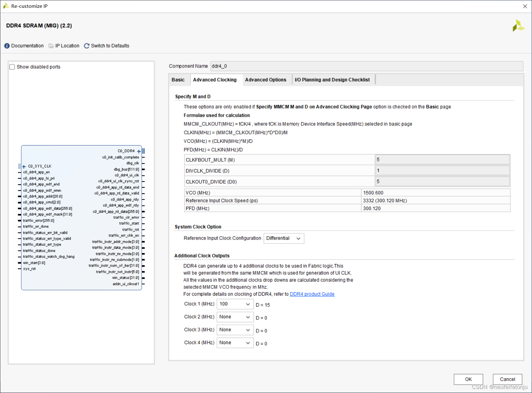Click the IP Location label
The width and height of the screenshot is (532, 393).
pyautogui.click(x=67, y=46)
